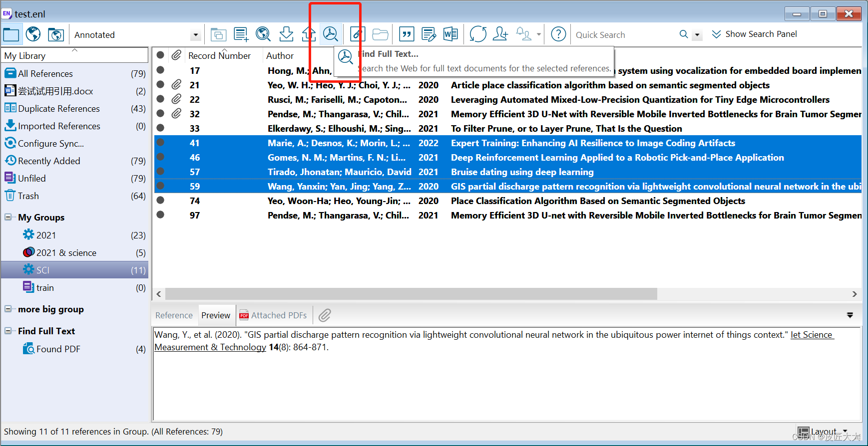Go to Word Processor icon

450,34
